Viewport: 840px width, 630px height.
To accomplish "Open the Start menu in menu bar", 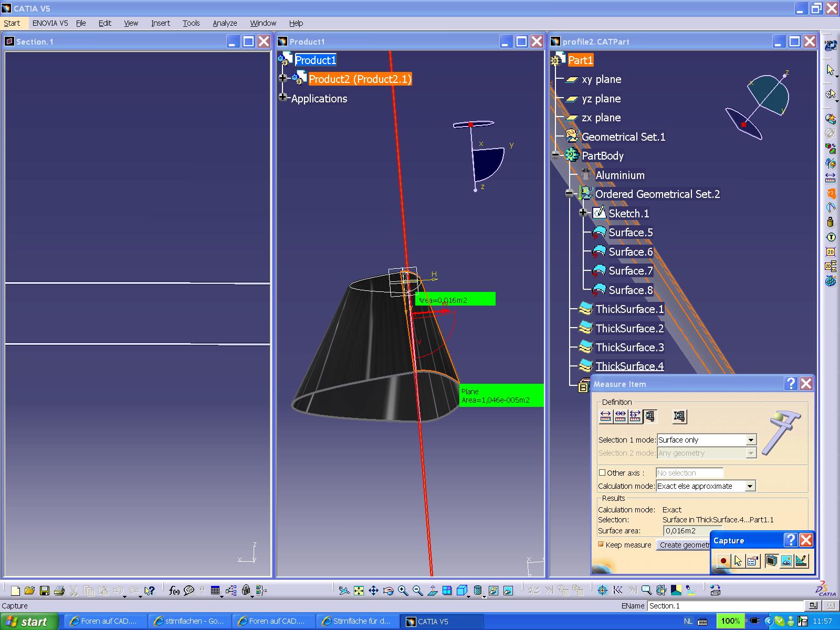I will 12,23.
